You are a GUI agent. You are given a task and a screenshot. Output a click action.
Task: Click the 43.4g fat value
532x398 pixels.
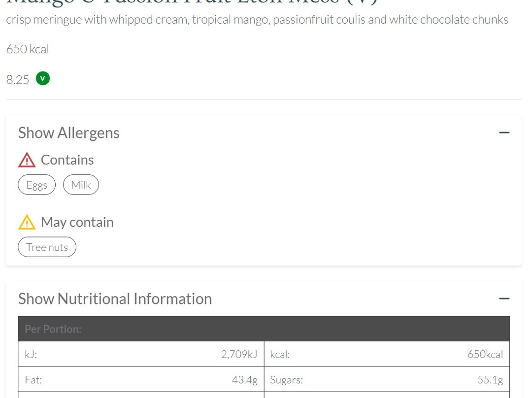coord(244,380)
